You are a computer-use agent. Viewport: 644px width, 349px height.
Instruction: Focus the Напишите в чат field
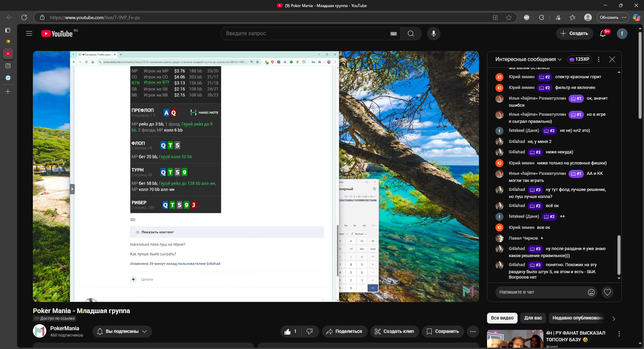click(x=541, y=292)
